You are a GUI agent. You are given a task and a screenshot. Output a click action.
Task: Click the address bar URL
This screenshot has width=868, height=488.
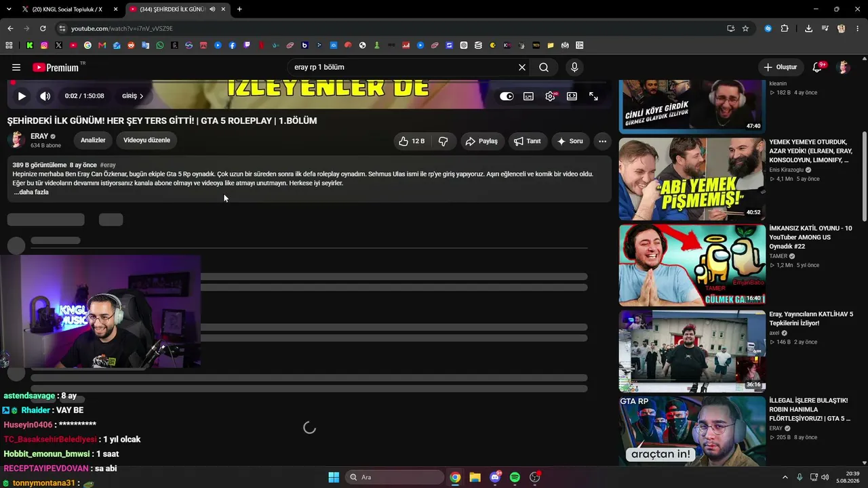pyautogui.click(x=122, y=28)
